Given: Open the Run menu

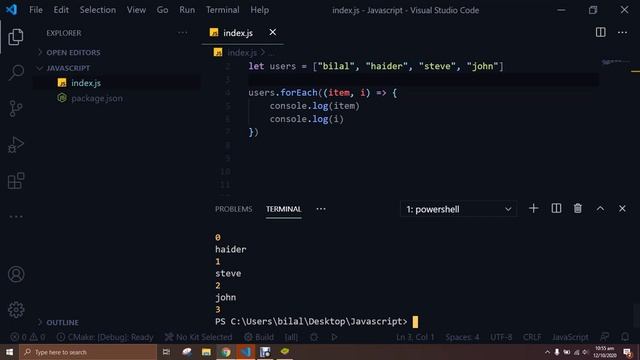Looking at the screenshot, I should click(x=187, y=10).
